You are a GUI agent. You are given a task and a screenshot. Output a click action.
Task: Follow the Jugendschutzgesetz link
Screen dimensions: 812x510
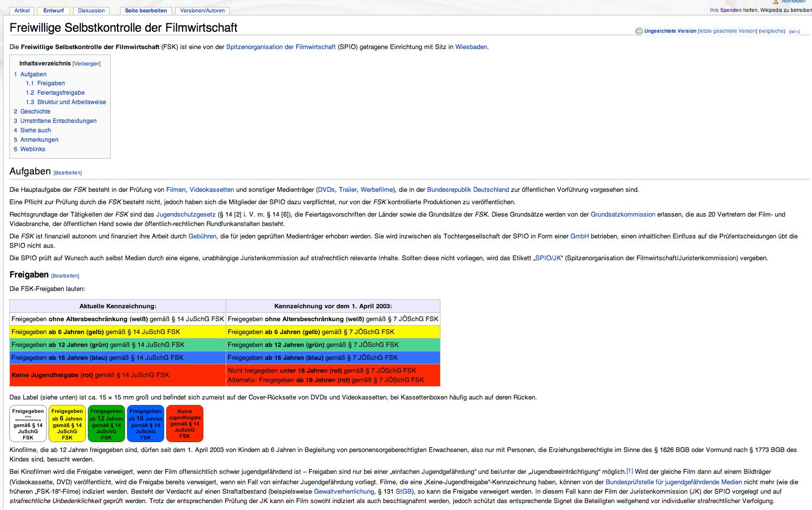186,215
